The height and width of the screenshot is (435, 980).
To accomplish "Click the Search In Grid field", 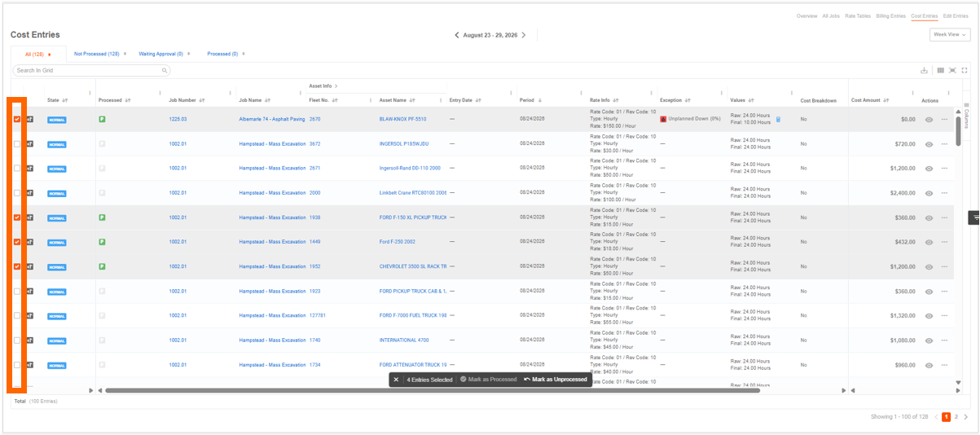I will [91, 71].
